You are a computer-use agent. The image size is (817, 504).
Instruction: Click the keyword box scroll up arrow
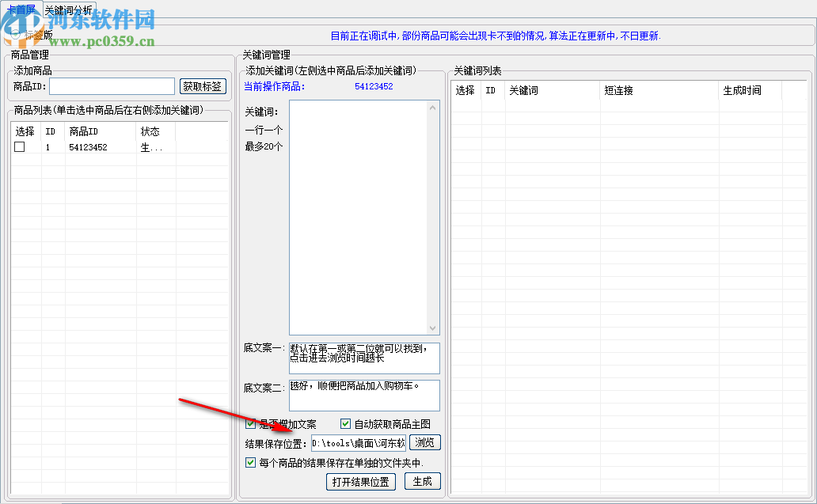pos(432,108)
